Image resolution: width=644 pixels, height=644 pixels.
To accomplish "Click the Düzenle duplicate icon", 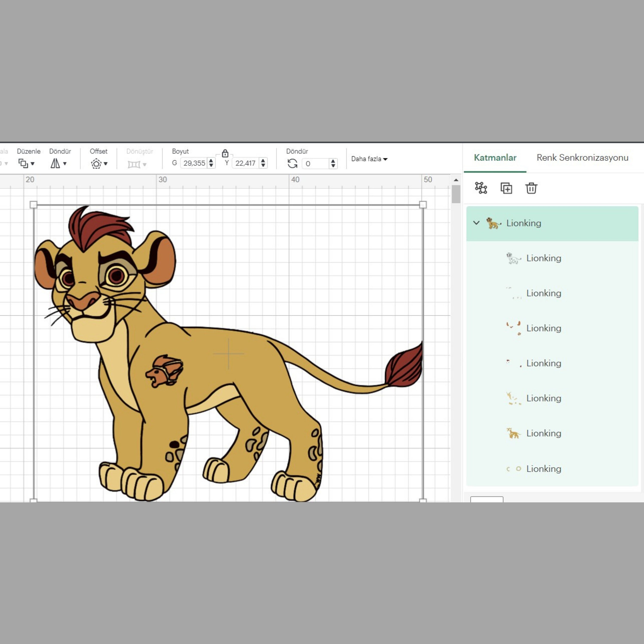I will pos(23,163).
